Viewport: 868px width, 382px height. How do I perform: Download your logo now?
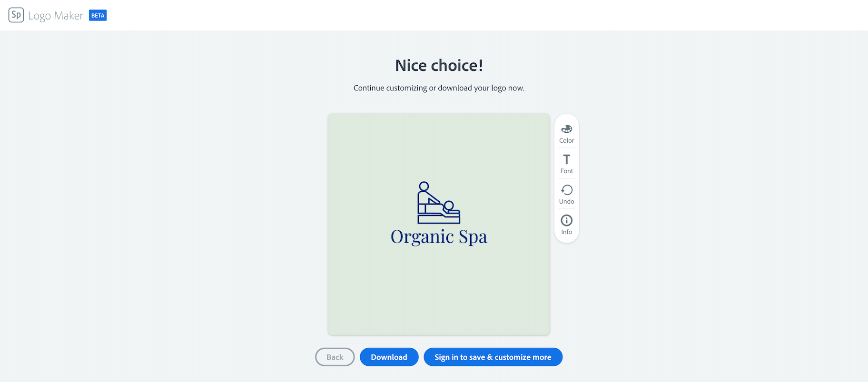(x=389, y=357)
